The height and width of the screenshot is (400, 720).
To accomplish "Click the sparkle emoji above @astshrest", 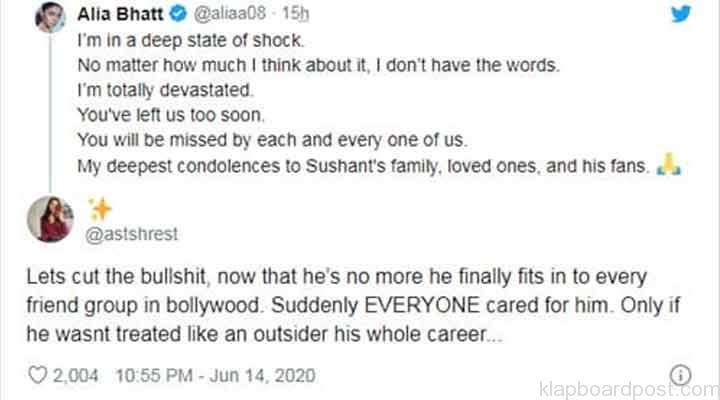I will (x=100, y=207).
